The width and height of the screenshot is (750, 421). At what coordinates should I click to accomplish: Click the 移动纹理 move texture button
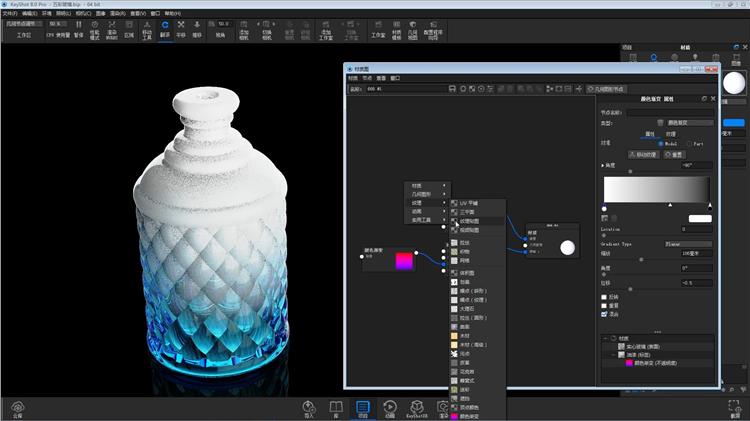[643, 154]
